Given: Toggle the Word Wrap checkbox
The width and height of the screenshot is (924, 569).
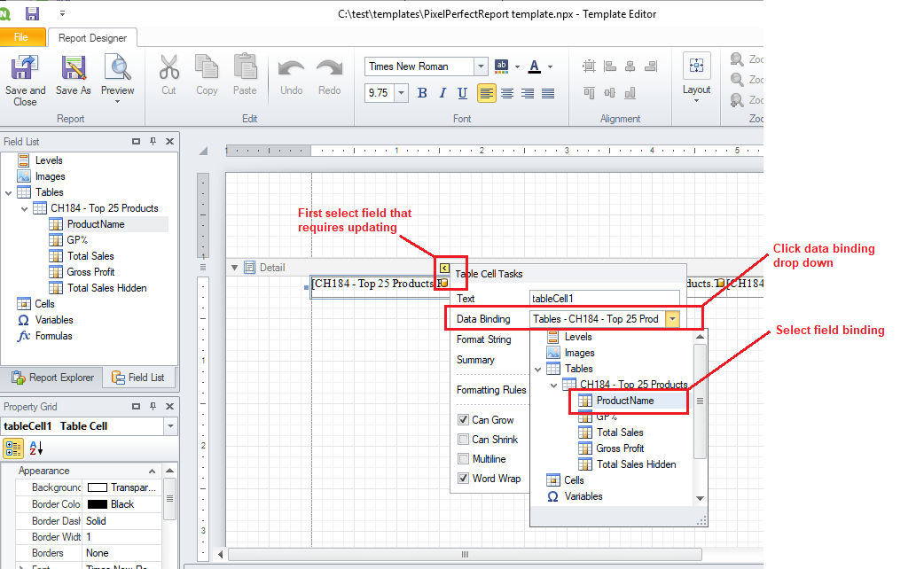Looking at the screenshot, I should click(463, 479).
